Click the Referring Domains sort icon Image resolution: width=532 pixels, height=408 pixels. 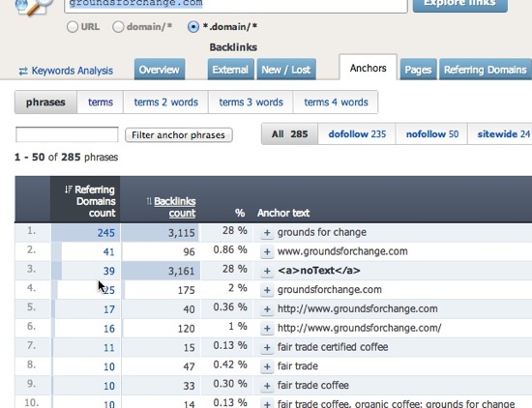click(x=69, y=189)
